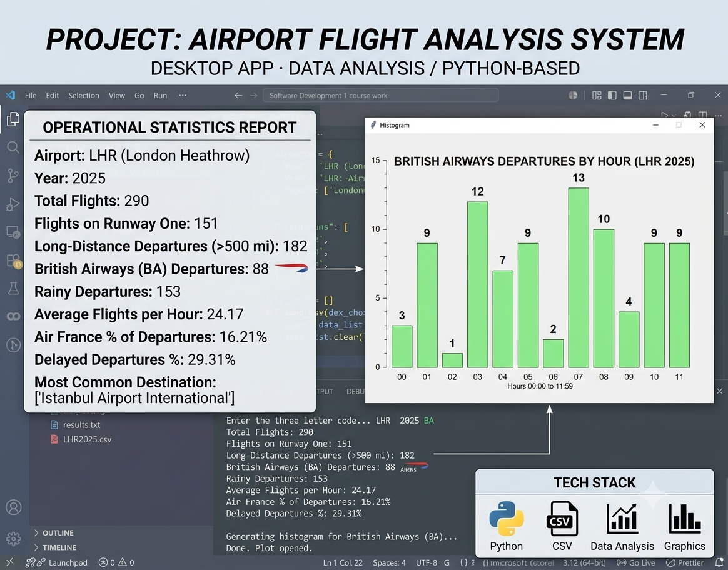The height and width of the screenshot is (570, 728).
Task: Click the remote window indicator in status bar
Action: point(9,562)
